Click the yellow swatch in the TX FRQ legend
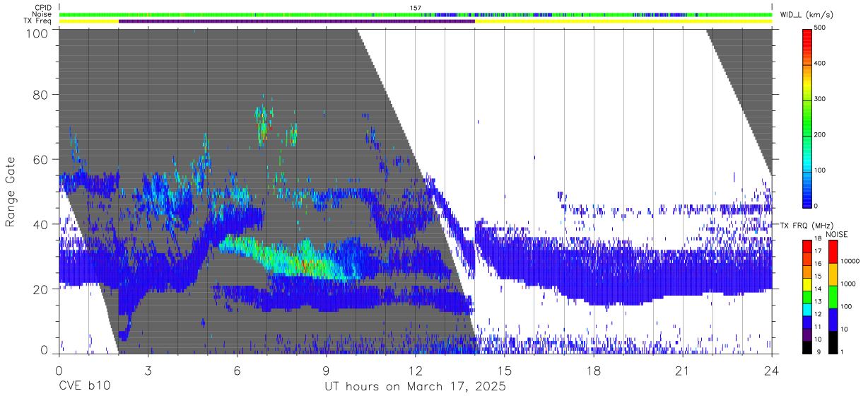The height and width of the screenshot is (401, 868). click(807, 284)
